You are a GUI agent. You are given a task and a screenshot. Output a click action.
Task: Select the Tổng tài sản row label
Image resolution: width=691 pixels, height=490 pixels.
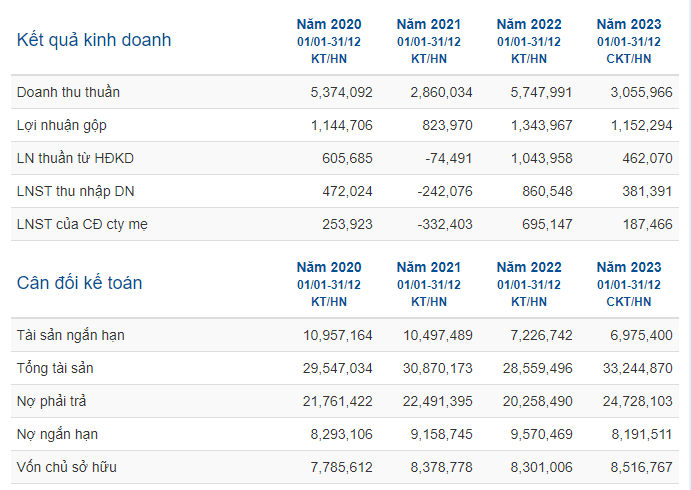(x=55, y=368)
